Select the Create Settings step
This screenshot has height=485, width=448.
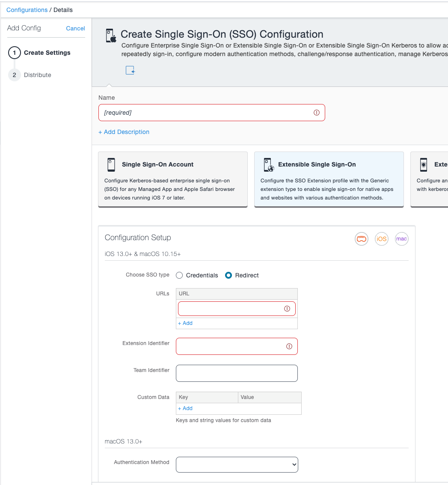pyautogui.click(x=47, y=53)
